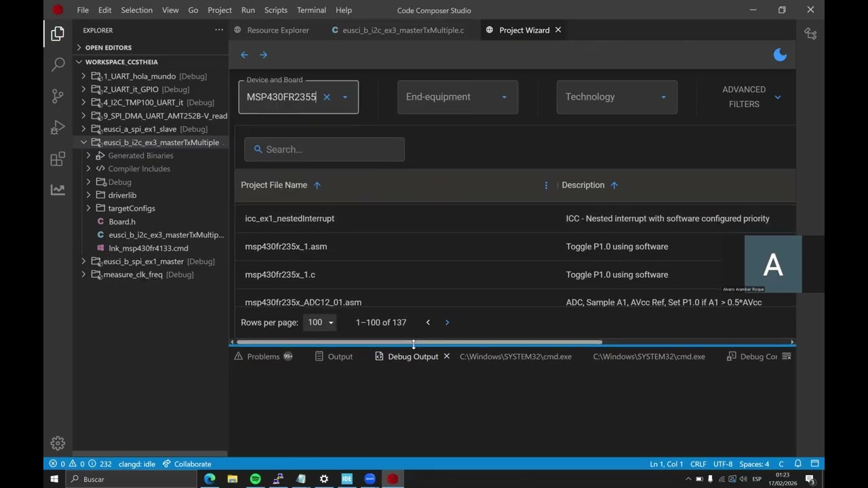Change CRLF line ending setting

point(698,464)
